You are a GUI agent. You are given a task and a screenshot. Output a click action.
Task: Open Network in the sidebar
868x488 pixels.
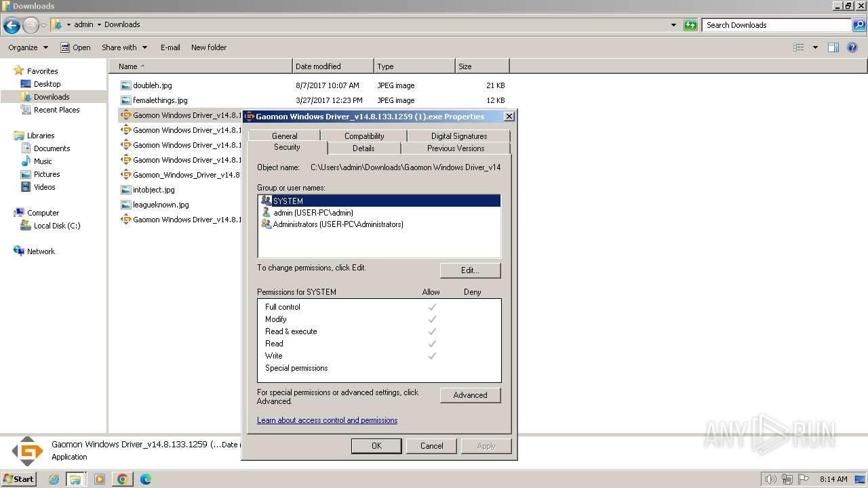pyautogui.click(x=41, y=251)
